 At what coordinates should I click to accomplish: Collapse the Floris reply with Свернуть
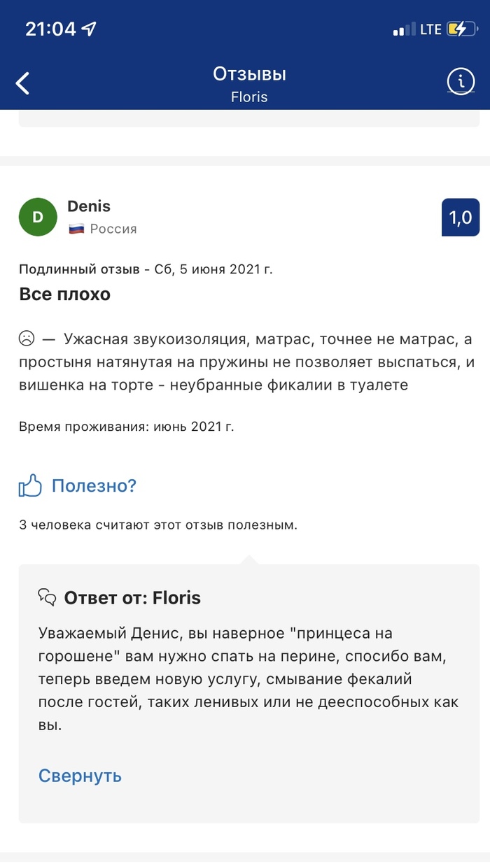click(80, 776)
